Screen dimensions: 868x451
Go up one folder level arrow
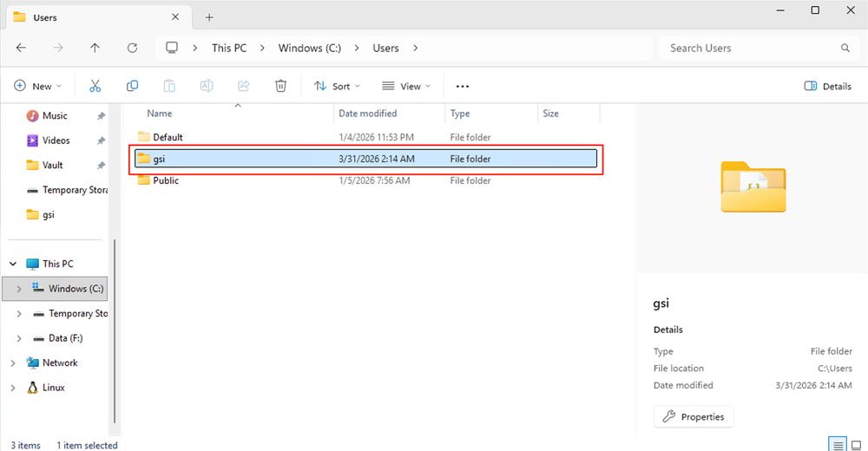(95, 49)
